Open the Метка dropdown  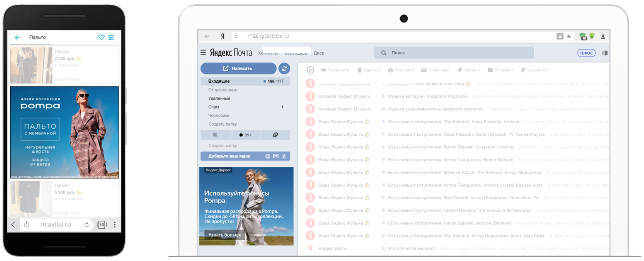point(469,70)
